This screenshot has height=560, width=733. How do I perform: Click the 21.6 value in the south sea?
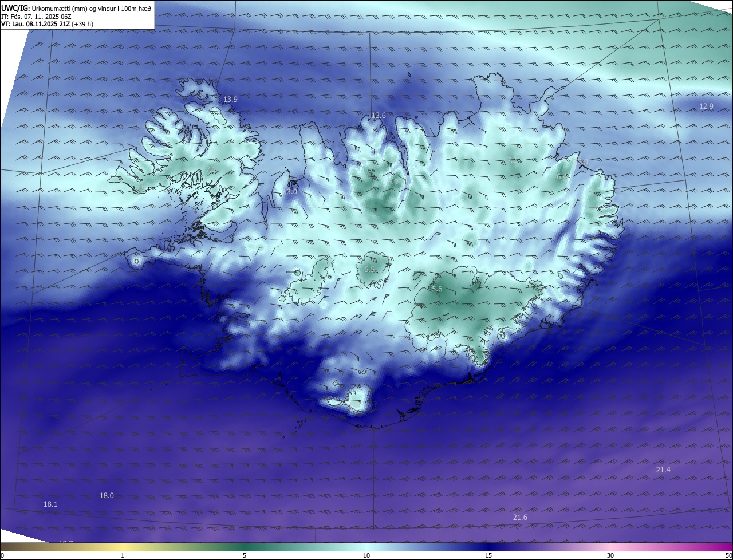[x=520, y=517]
